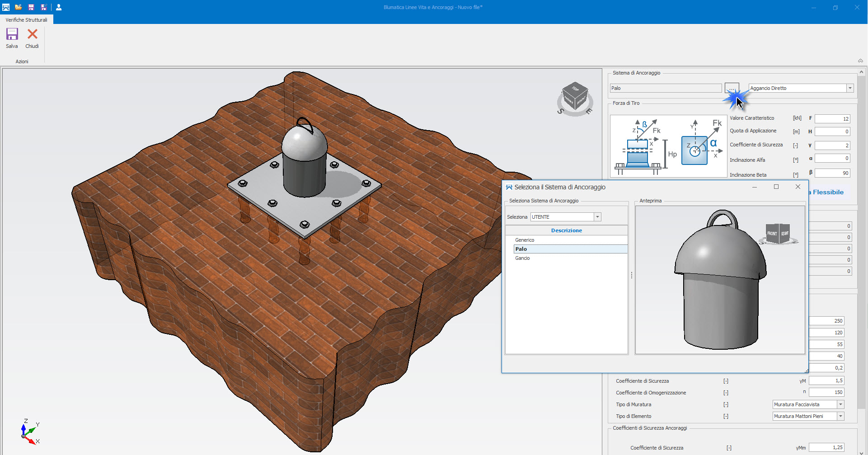
Task: Click the quick-access save floppy icon
Action: pyautogui.click(x=31, y=7)
